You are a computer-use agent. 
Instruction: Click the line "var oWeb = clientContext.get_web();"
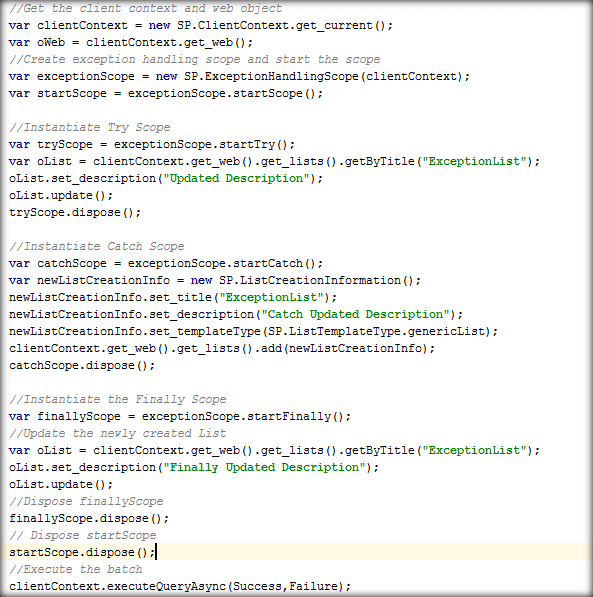[131, 42]
